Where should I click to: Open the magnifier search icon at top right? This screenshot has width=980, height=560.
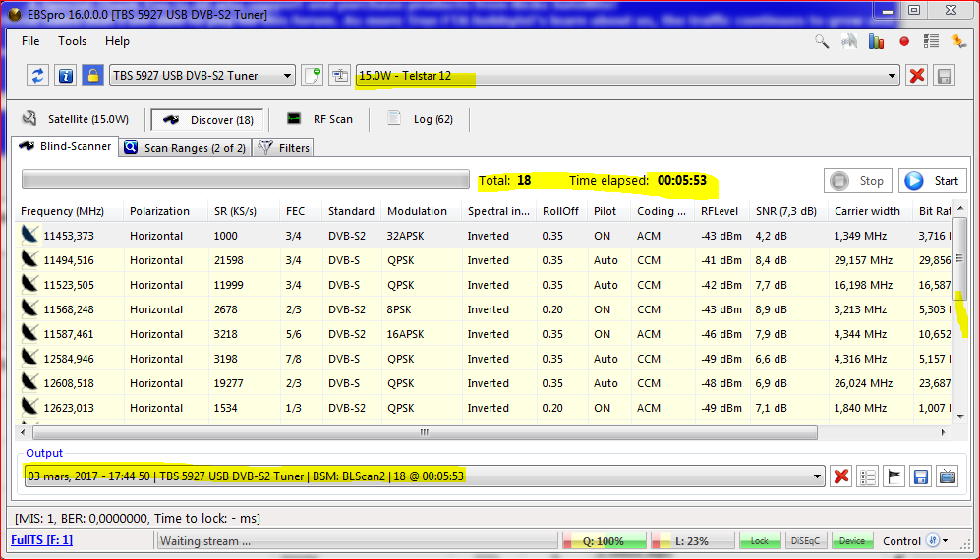tap(822, 41)
